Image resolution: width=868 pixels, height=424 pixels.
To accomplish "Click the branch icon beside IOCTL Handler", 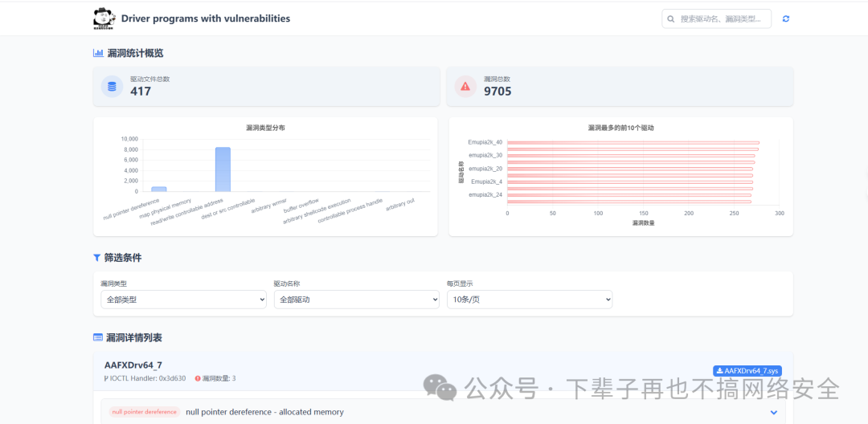I will click(x=107, y=379).
